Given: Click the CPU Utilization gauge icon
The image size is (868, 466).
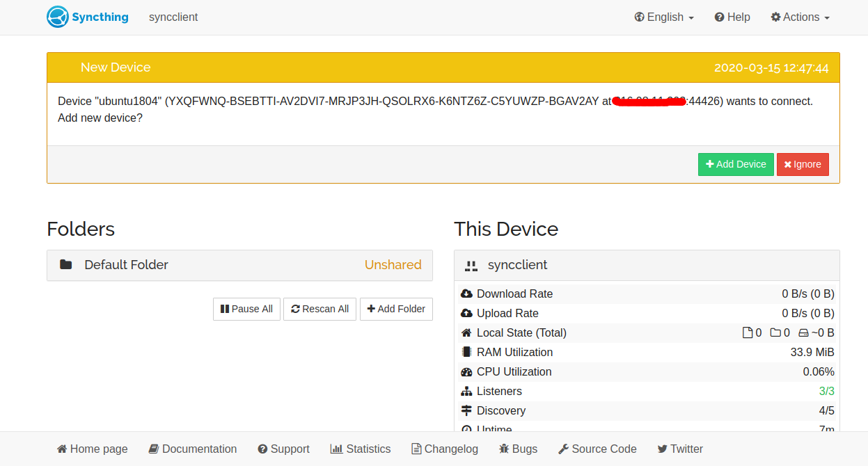Looking at the screenshot, I should [x=466, y=371].
